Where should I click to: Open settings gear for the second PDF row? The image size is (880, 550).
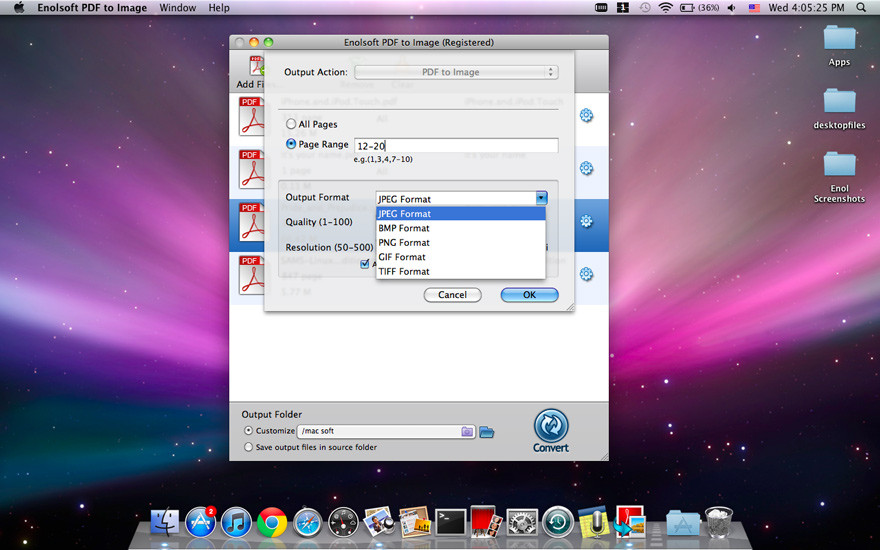[586, 168]
